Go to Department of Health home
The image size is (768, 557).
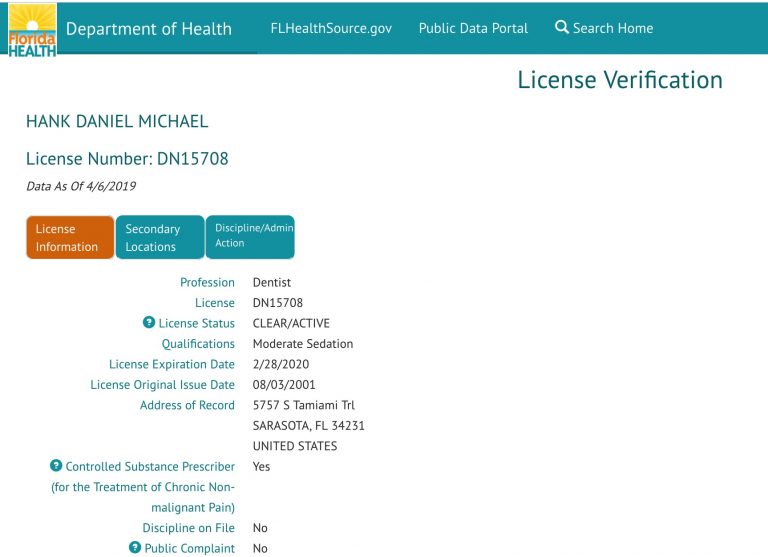pos(148,28)
